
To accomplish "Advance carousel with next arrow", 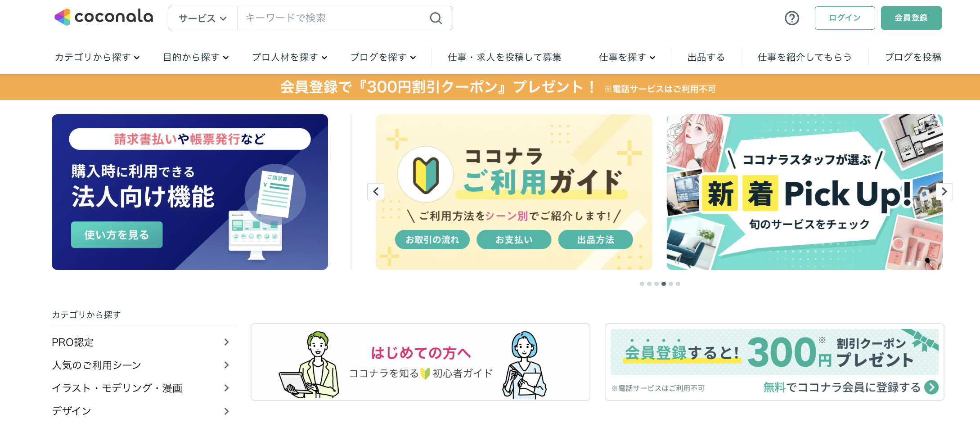I will coord(944,192).
